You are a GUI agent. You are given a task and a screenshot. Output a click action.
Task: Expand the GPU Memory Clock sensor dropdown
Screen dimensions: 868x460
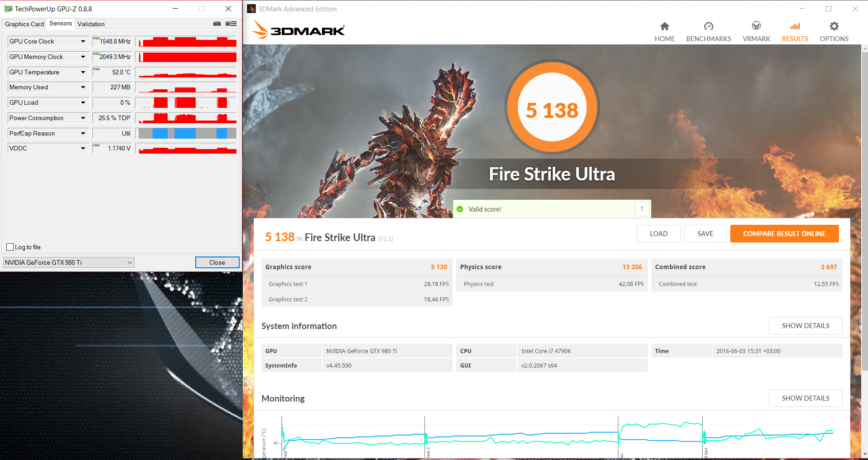click(x=83, y=57)
